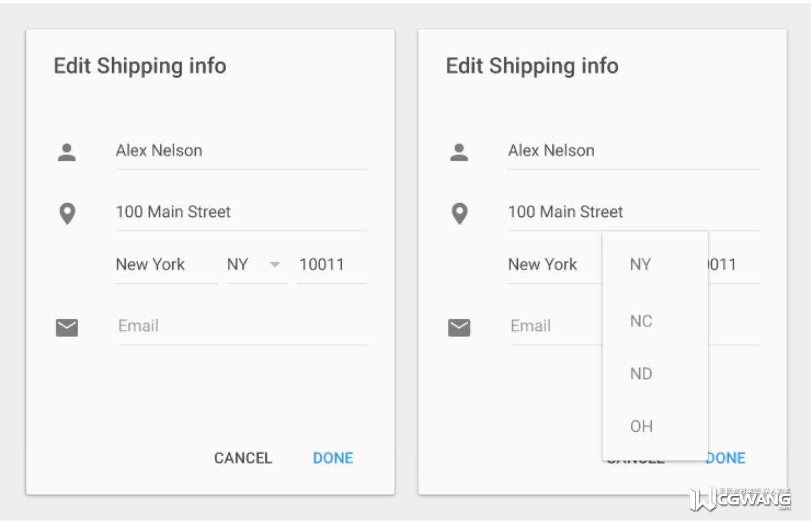812x523 pixels.
Task: Click the envelope icon in right dialog
Action: point(459,327)
